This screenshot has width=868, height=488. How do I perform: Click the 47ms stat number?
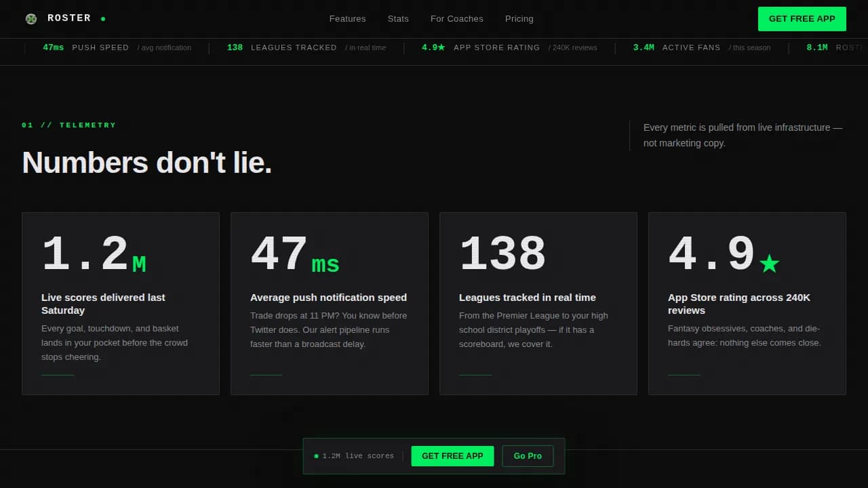tap(295, 256)
